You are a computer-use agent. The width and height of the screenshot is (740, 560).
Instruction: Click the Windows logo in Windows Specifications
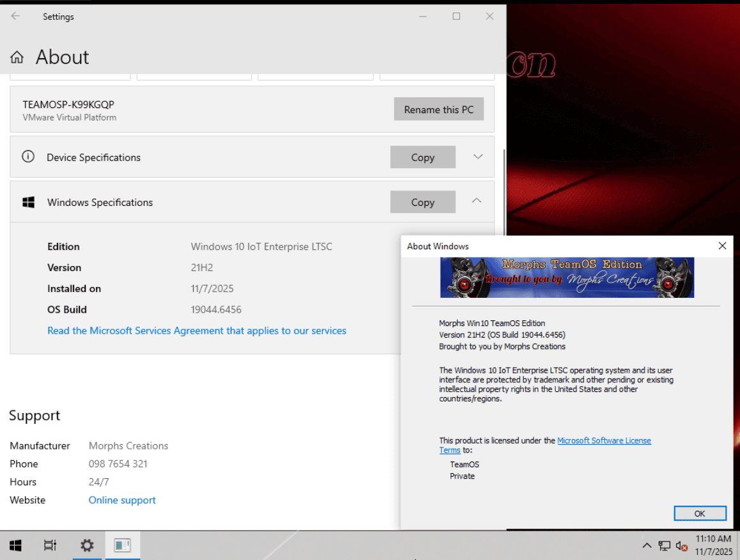click(28, 203)
